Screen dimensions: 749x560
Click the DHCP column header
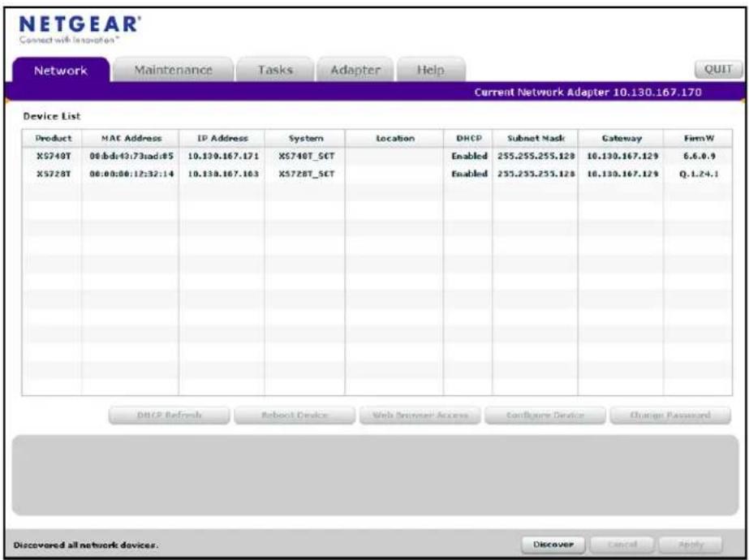[x=468, y=138]
